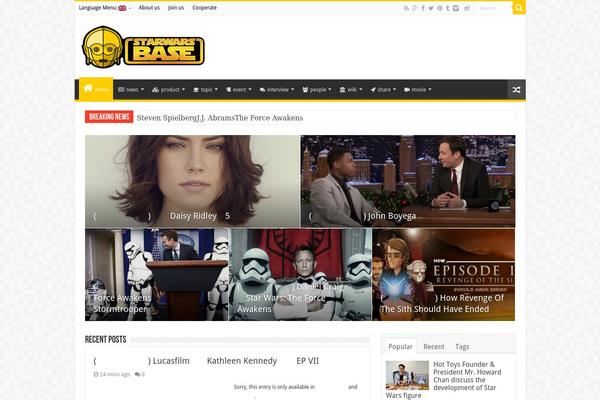Expand the topic menu dropdown

[205, 90]
